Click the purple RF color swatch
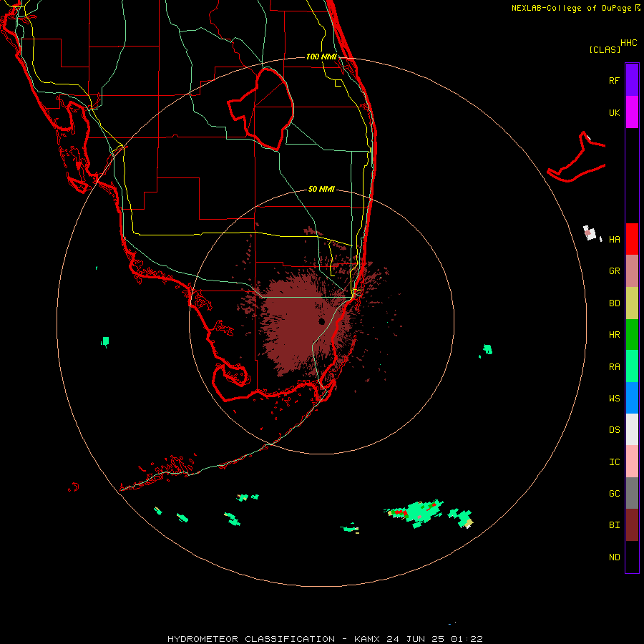 click(632, 80)
